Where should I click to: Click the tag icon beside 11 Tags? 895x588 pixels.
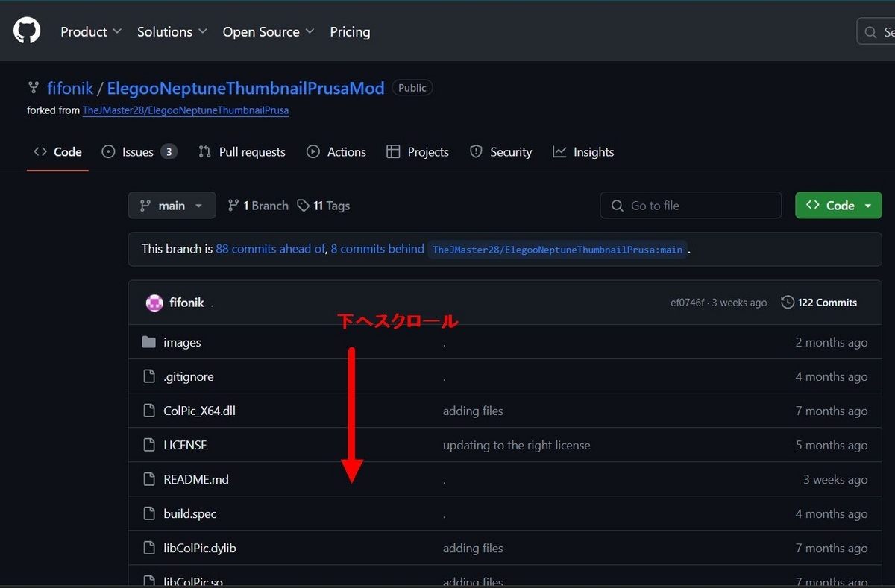(303, 206)
